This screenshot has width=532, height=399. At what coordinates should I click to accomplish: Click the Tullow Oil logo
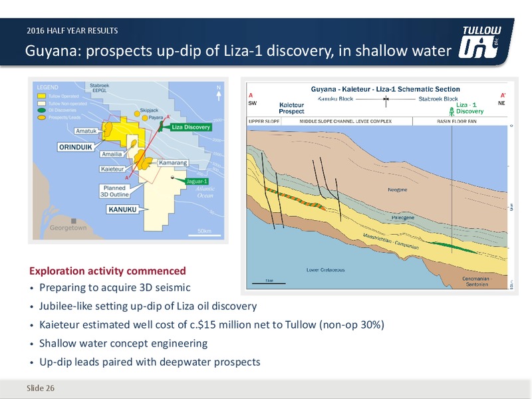tap(479, 42)
